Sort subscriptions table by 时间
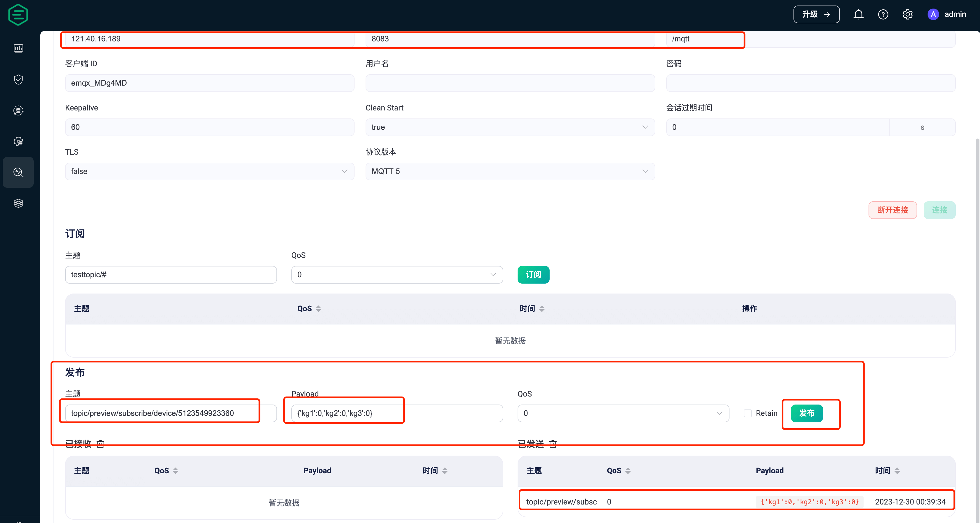 pyautogui.click(x=542, y=309)
